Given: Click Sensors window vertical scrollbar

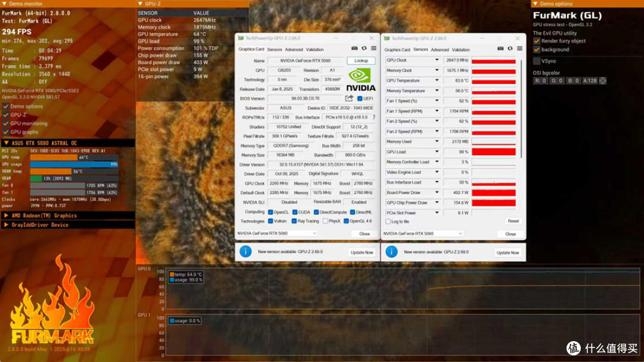Looking at the screenshot, I should pyautogui.click(x=521, y=109).
